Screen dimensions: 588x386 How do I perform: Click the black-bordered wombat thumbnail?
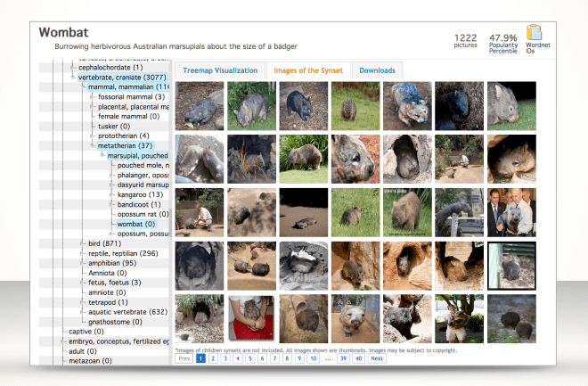coord(511,266)
